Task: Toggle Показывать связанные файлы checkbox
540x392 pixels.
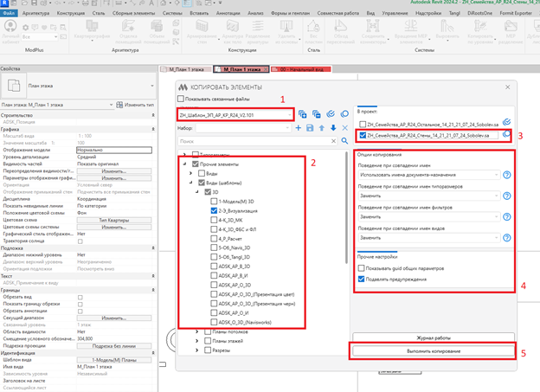Action: coord(181,99)
